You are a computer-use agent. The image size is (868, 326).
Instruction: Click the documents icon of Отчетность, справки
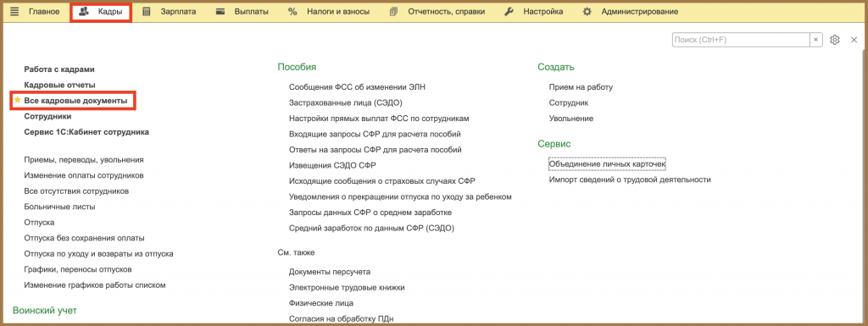[393, 12]
